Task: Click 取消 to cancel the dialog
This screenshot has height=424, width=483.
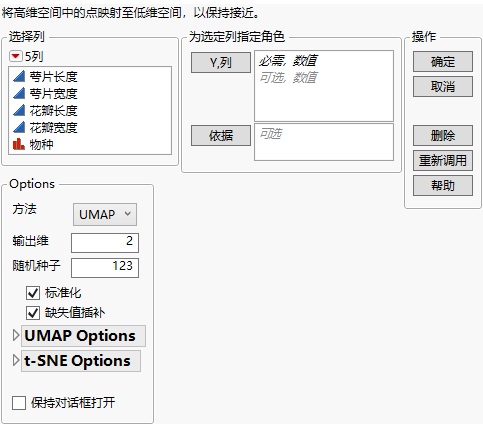Action: (x=443, y=86)
